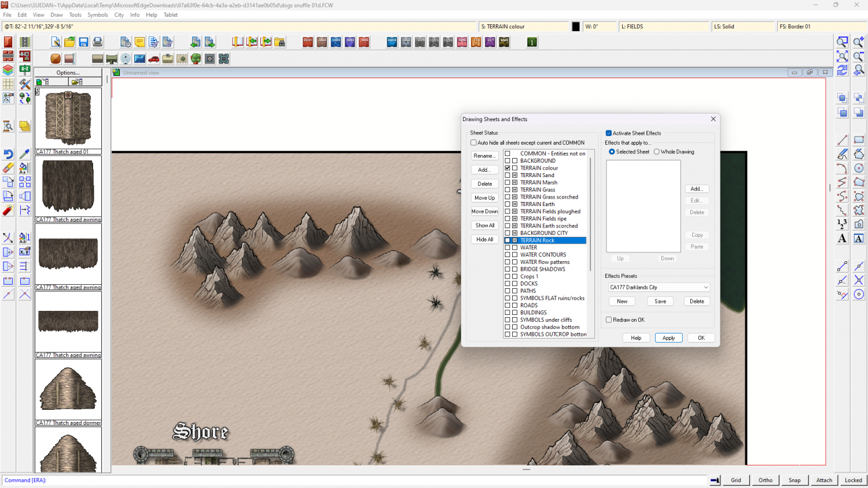868x488 pixels.
Task: Toggle the Snap button in status bar
Action: (795, 480)
